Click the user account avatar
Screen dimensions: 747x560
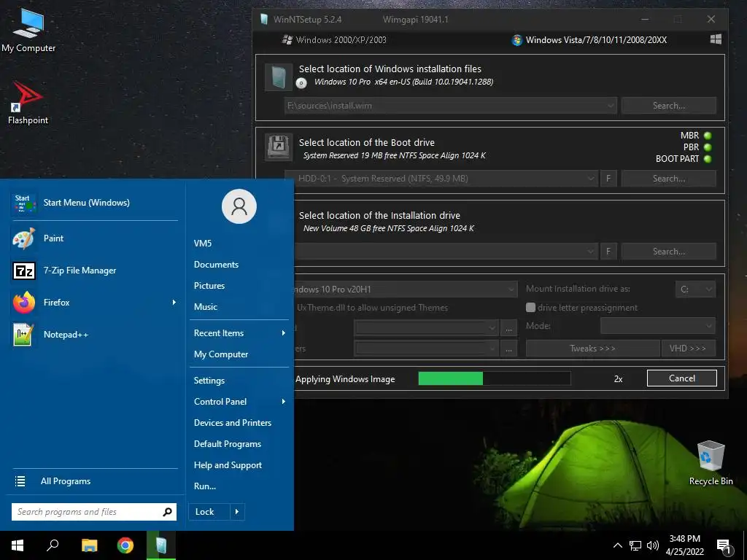click(239, 206)
